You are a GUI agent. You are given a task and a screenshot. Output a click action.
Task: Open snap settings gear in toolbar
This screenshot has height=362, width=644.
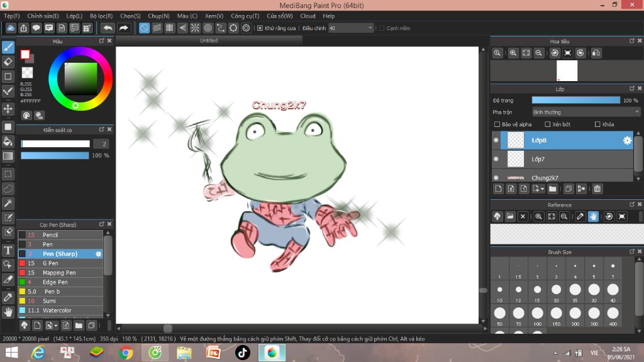[246, 28]
